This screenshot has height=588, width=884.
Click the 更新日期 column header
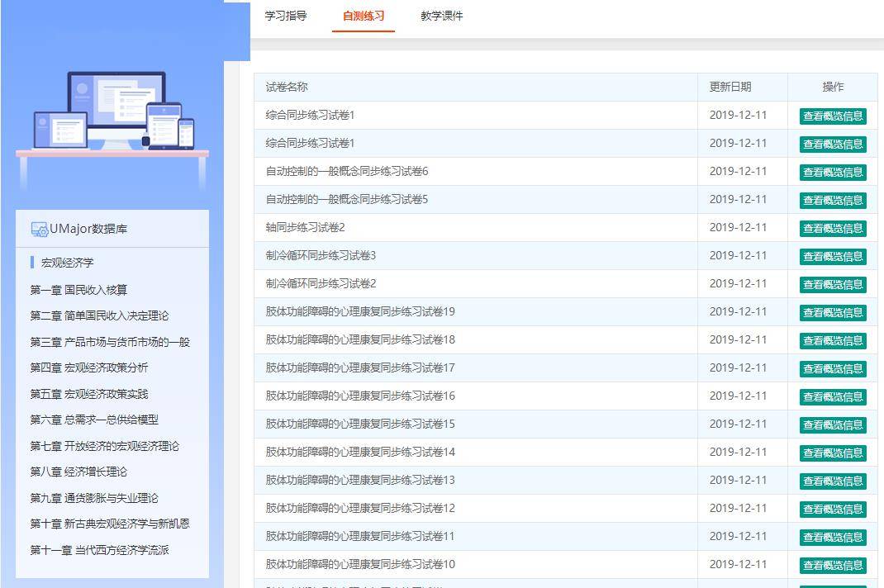point(743,87)
